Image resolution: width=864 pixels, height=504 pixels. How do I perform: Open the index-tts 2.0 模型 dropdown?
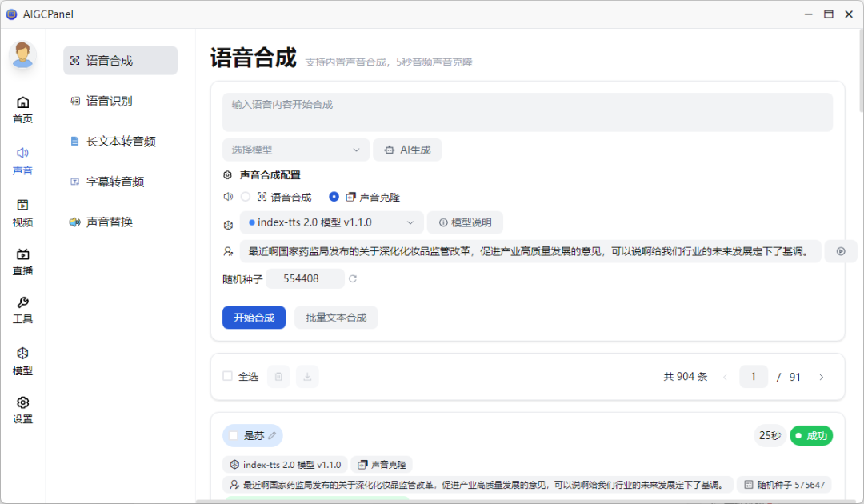click(331, 222)
